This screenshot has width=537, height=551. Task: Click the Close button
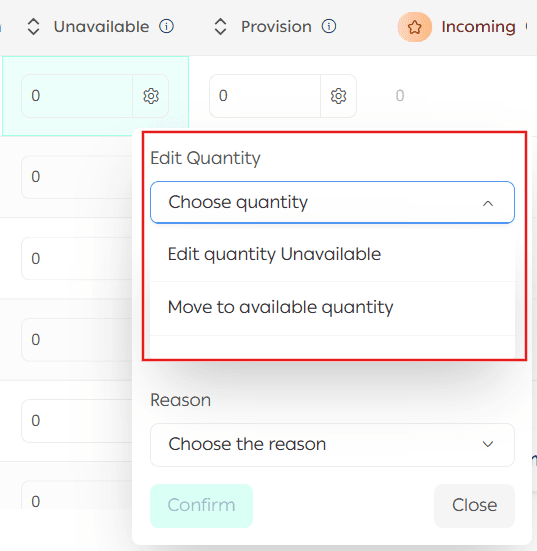coord(474,506)
